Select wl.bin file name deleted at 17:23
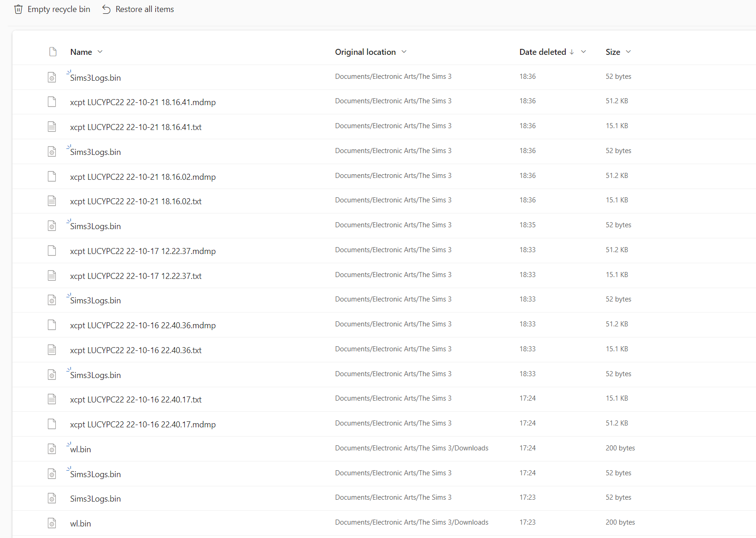756x538 pixels. (x=81, y=524)
